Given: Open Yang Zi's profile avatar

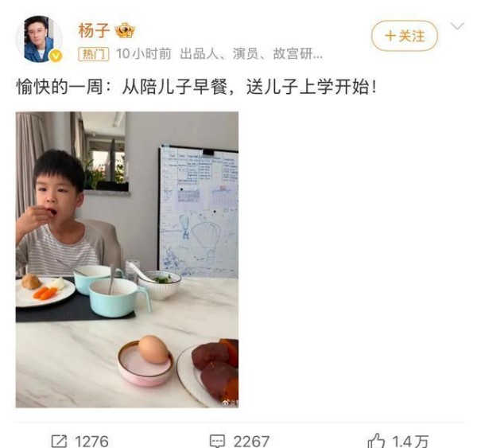Looking at the screenshot, I should [x=39, y=39].
